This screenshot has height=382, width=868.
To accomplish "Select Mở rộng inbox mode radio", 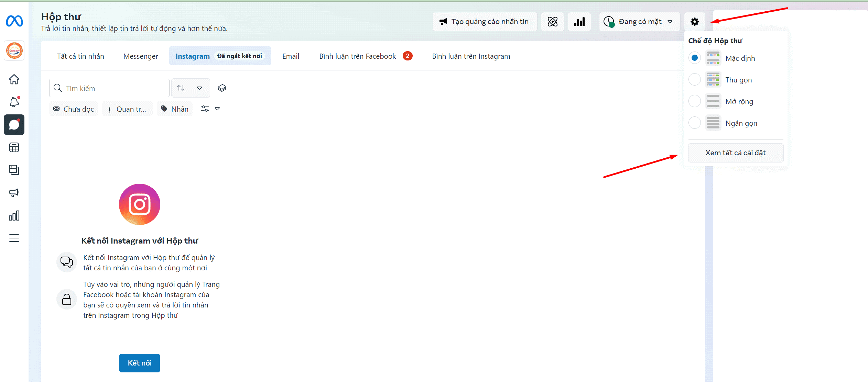I will [695, 101].
